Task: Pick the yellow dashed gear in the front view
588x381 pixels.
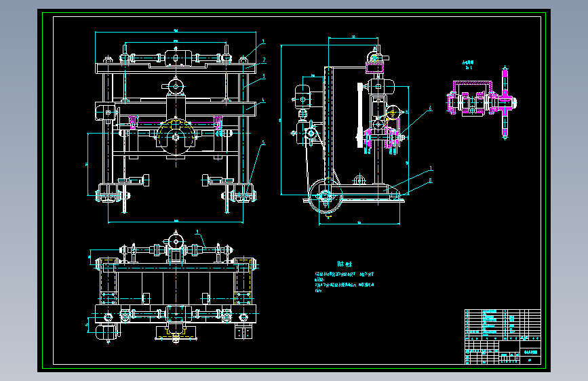Action: [176, 137]
